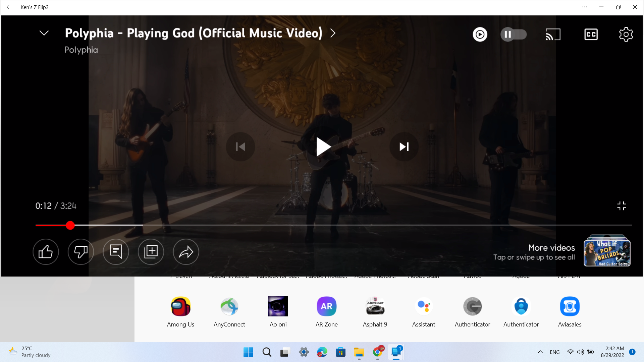The image size is (644, 362).
Task: Open the Polyphia channel page
Action: pyautogui.click(x=81, y=50)
